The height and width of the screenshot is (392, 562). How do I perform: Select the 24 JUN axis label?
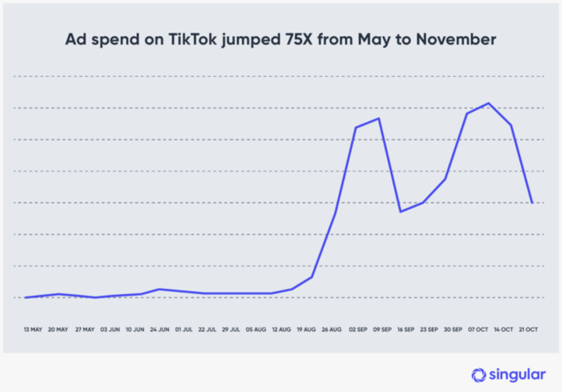(159, 329)
